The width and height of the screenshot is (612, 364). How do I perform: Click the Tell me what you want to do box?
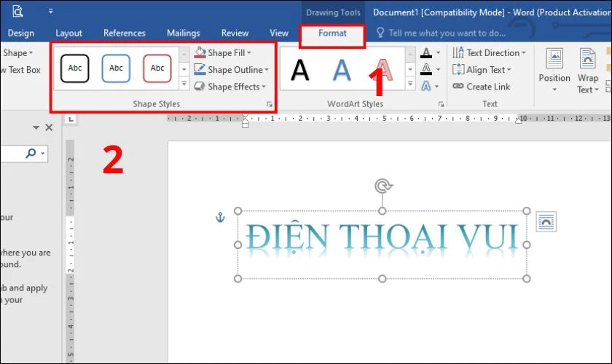[441, 33]
